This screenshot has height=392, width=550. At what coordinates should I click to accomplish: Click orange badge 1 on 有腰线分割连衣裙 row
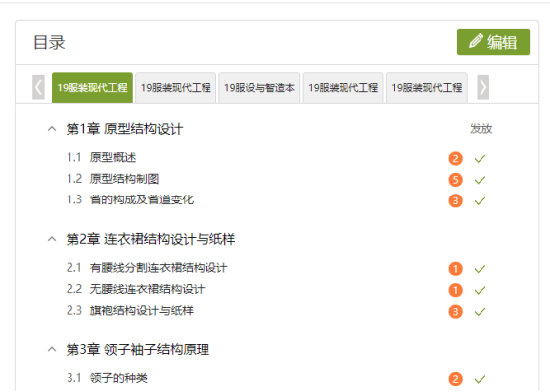click(455, 269)
